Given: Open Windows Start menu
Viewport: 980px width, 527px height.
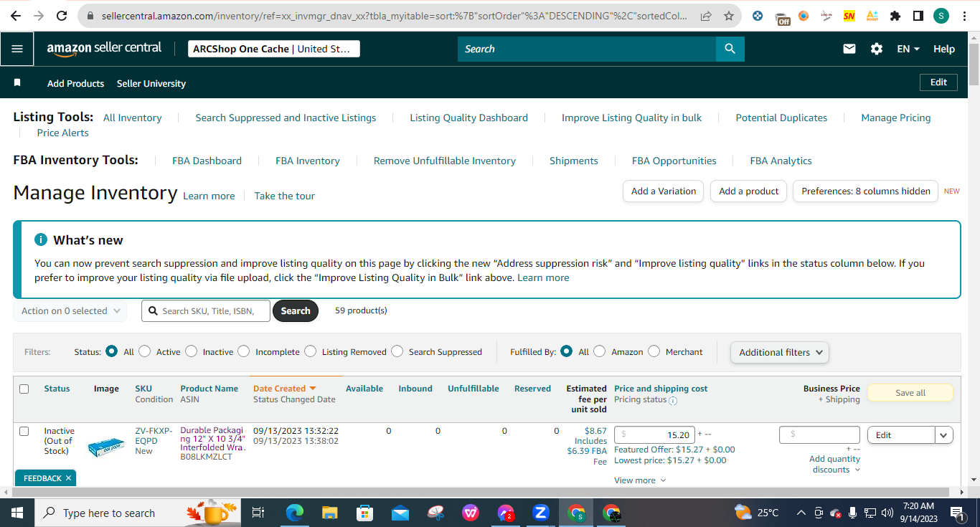Looking at the screenshot, I should (17, 513).
